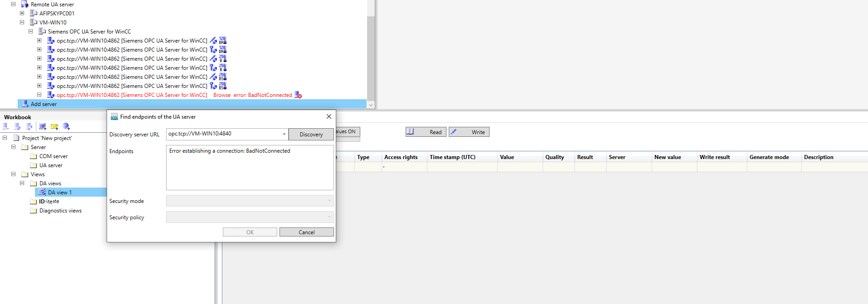Collapse the DA views folder

pos(22,183)
